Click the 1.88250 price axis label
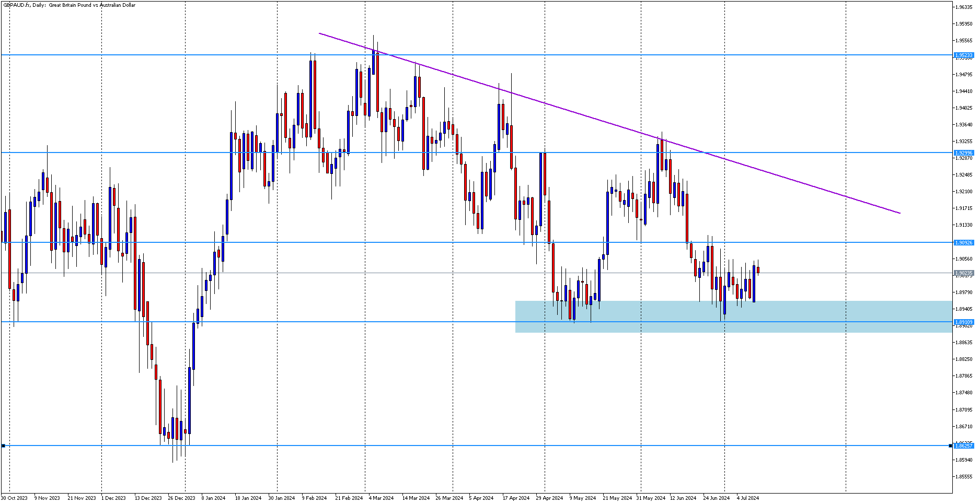 [964, 359]
